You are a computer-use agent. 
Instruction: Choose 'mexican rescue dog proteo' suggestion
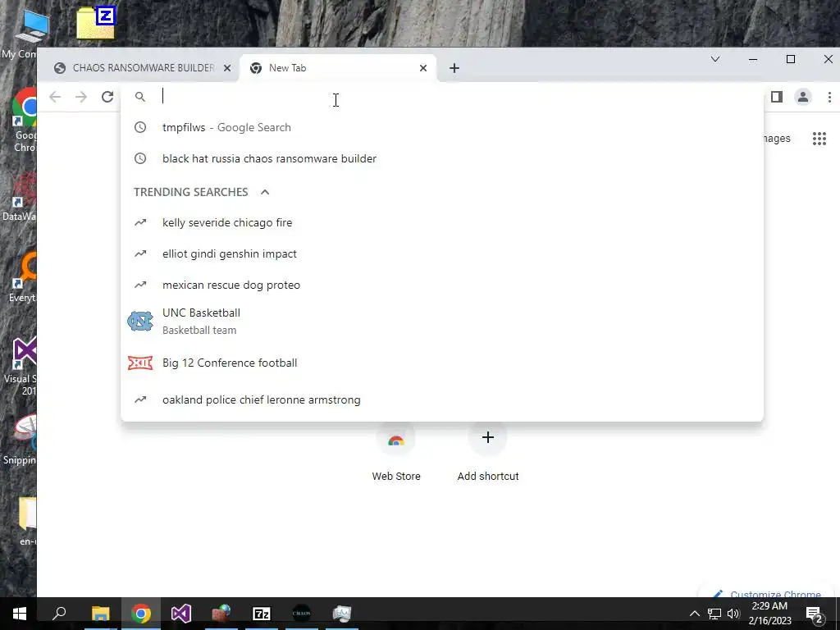coord(442,285)
